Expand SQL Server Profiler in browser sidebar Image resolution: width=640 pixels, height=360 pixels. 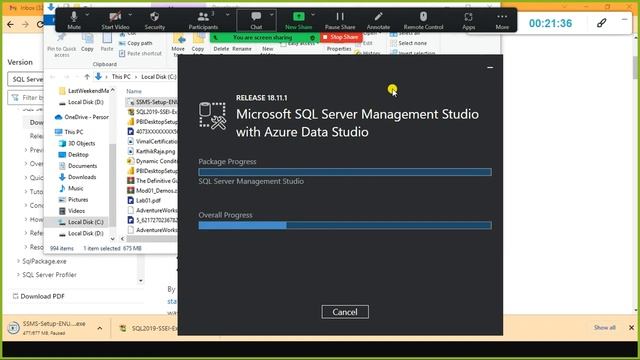pyautogui.click(x=18, y=275)
